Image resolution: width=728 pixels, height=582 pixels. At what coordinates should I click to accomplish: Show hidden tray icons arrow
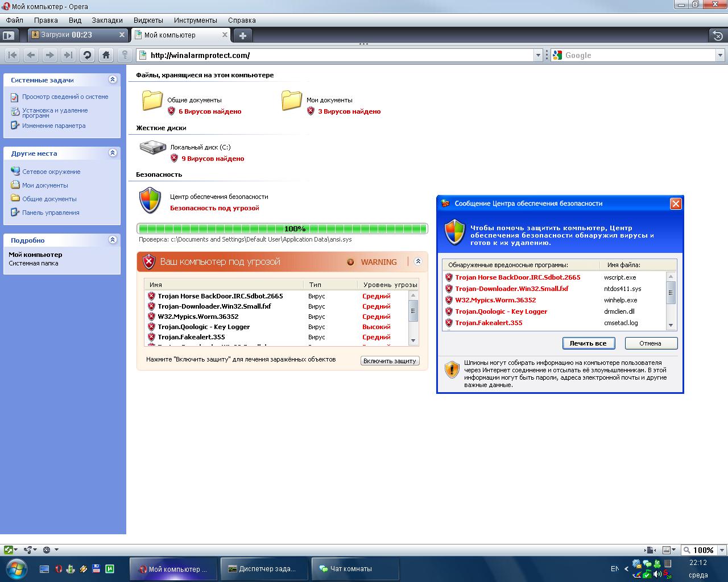627,568
